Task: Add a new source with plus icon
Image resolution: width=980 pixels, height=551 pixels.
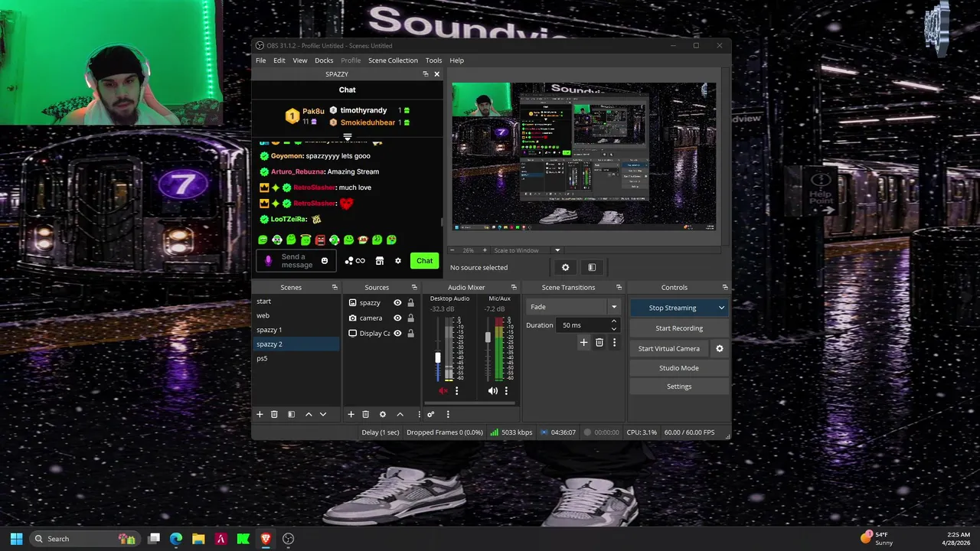Action: click(351, 414)
